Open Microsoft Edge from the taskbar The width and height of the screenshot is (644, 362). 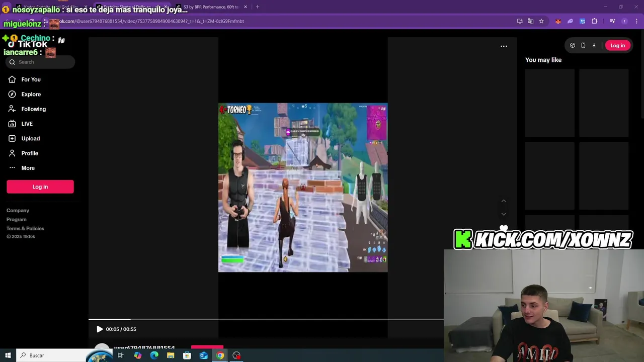(154, 355)
